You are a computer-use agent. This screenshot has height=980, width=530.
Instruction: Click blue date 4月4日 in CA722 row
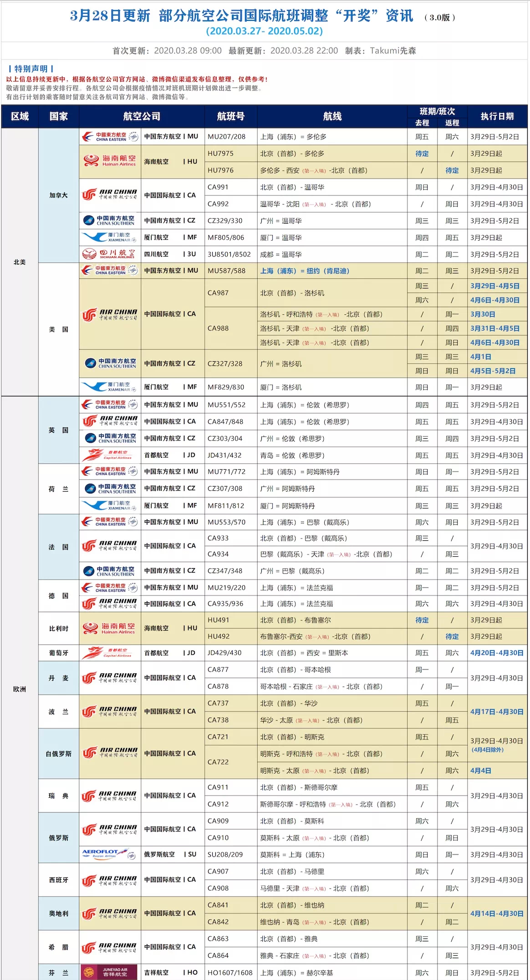coord(481,771)
